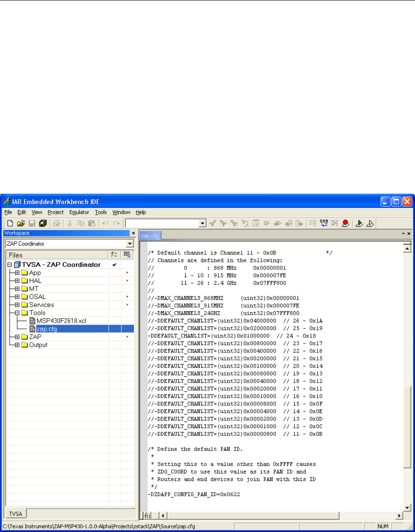
Task: Expand the Services folder
Action: [x=17, y=305]
